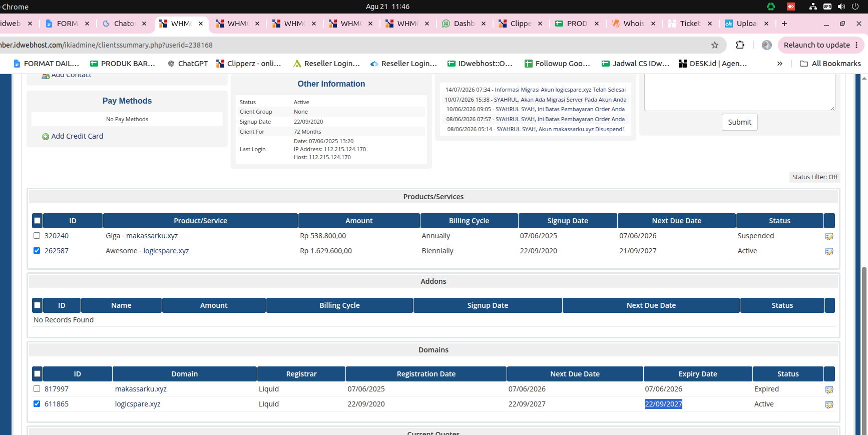Open the DESK.id | Agen... bookmark
Screen dimensions: 868x435
(713, 64)
